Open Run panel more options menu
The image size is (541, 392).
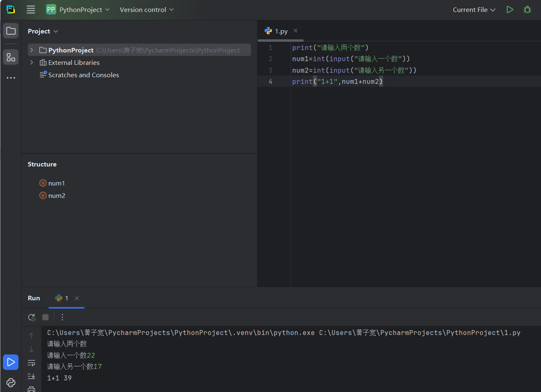(62, 317)
